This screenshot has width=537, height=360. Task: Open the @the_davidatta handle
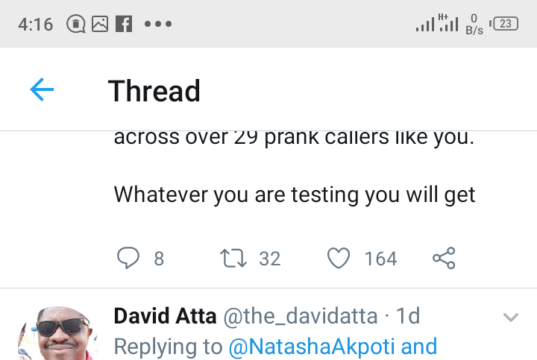300,316
